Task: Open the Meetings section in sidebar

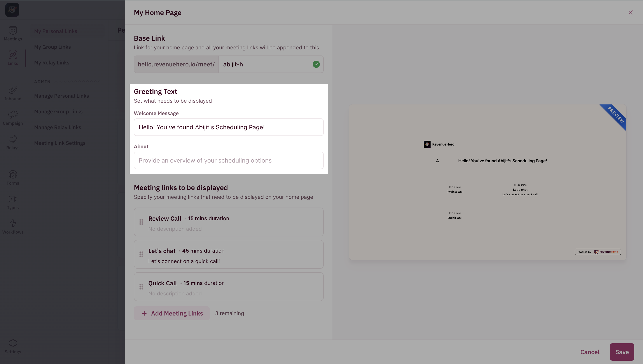Action: point(13,33)
